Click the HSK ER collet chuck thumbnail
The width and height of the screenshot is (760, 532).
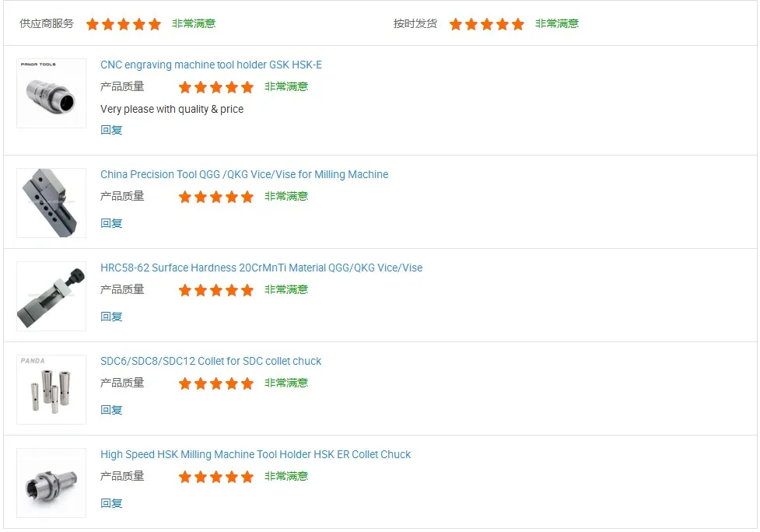tap(51, 482)
